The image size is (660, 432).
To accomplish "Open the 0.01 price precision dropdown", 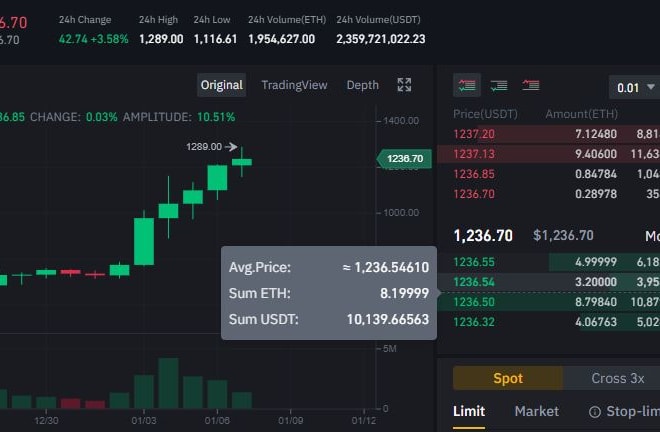I will pyautogui.click(x=636, y=88).
